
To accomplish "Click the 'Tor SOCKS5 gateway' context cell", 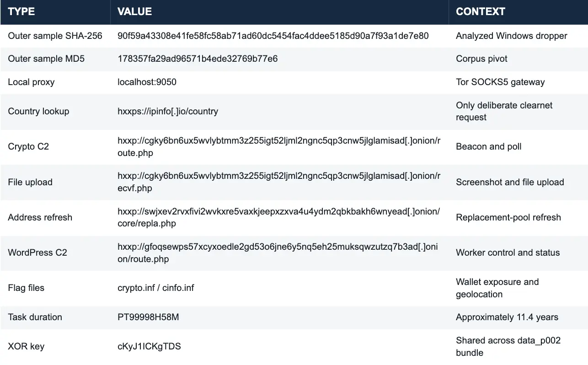I will pos(500,82).
